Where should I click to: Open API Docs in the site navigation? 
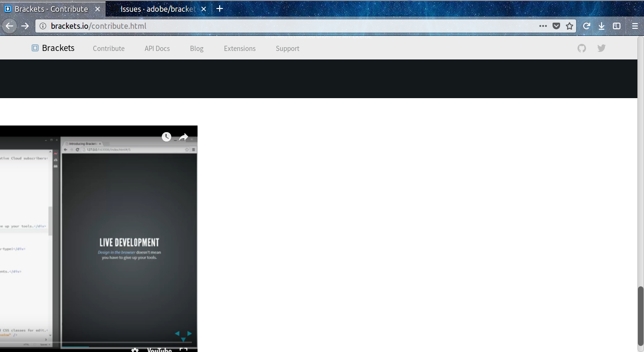157,49
